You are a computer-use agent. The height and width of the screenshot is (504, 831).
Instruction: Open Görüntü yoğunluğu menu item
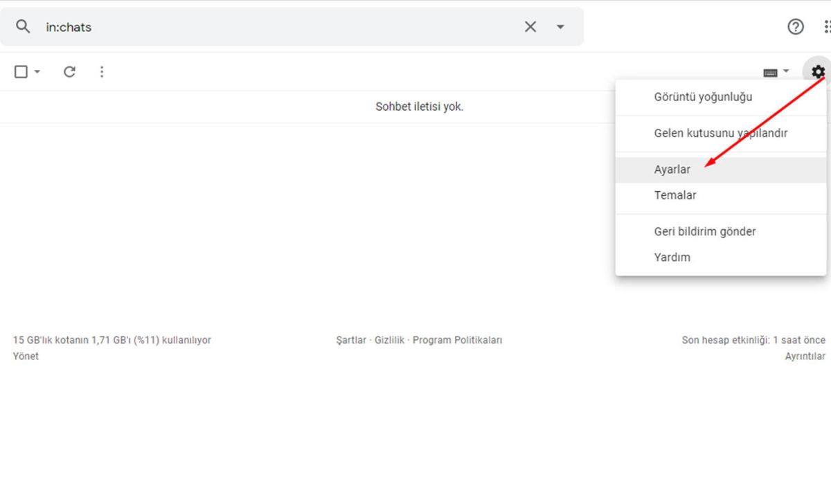point(703,97)
